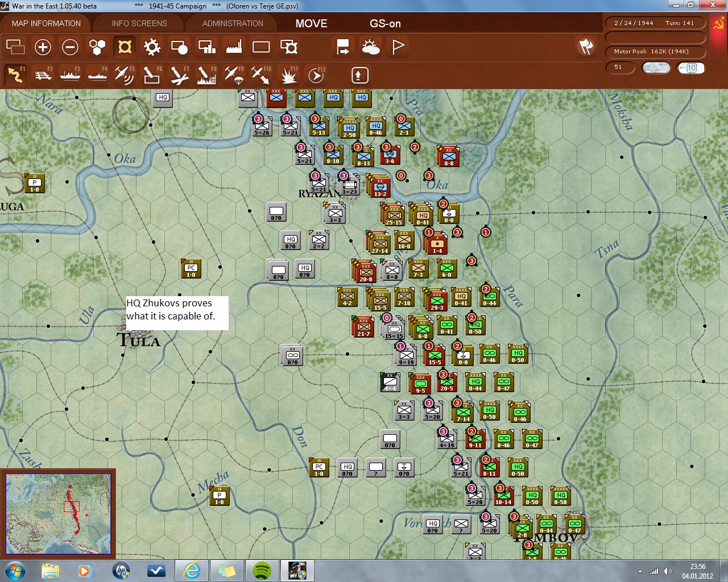The height and width of the screenshot is (582, 728).
Task: Select the 10-14 unit counter
Action: [x=503, y=495]
